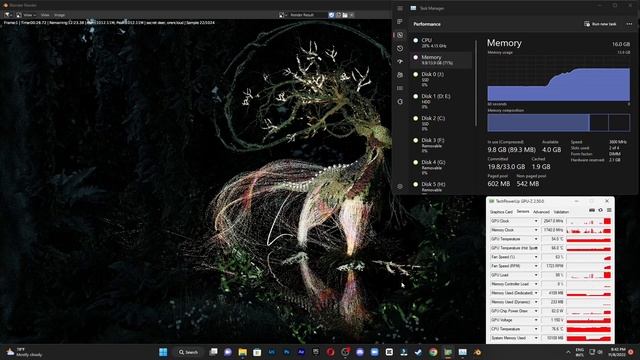Open Services icon in Task Manager sidebar
The image size is (640, 360).
[x=400, y=101]
